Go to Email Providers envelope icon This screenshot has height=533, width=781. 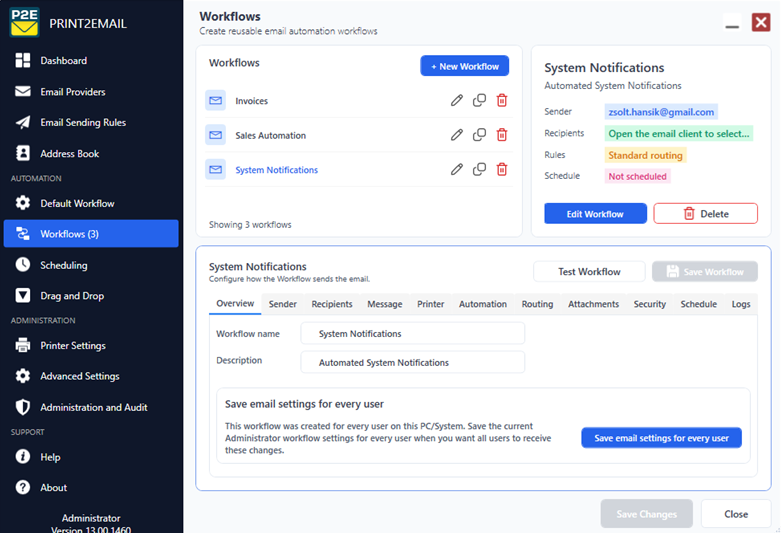click(x=22, y=92)
